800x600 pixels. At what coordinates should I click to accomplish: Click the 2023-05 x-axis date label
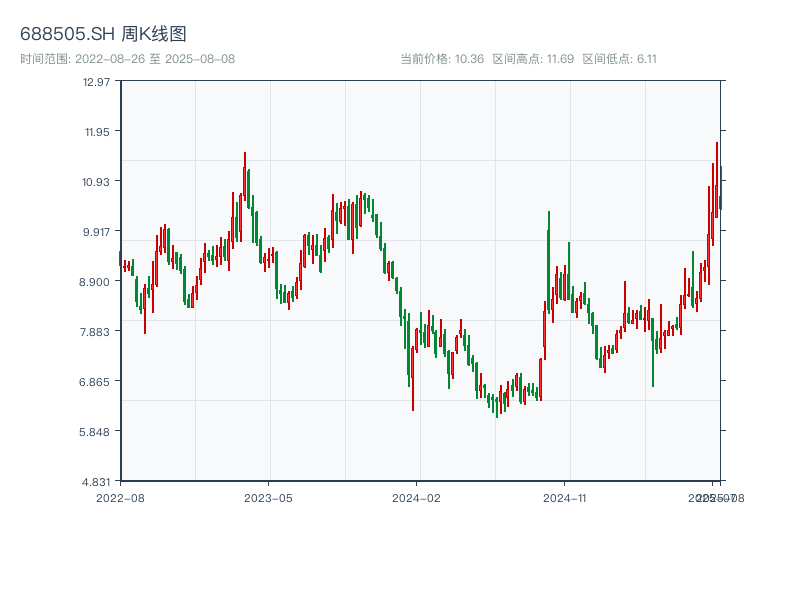tap(269, 497)
